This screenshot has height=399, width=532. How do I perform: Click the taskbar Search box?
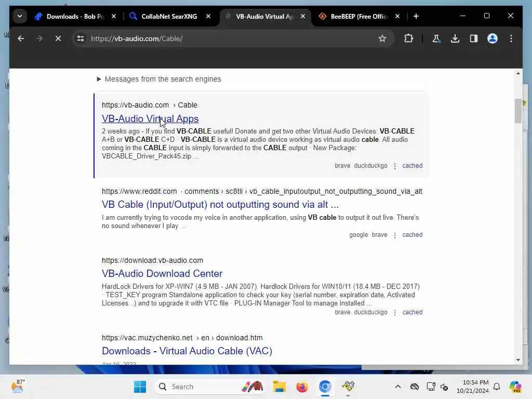click(209, 387)
